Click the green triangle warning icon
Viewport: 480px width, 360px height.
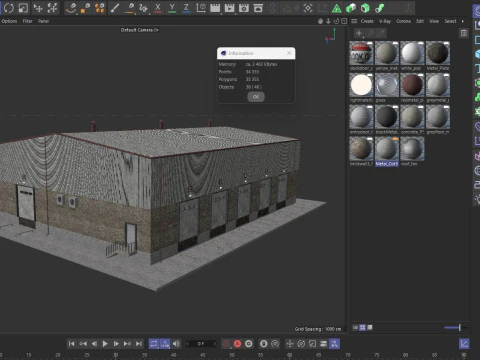pyautogui.click(x=337, y=8)
